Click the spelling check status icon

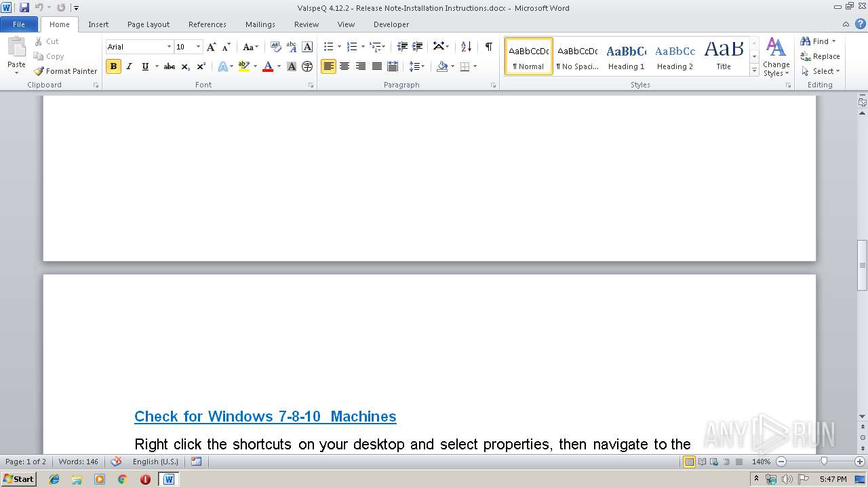[x=116, y=462]
